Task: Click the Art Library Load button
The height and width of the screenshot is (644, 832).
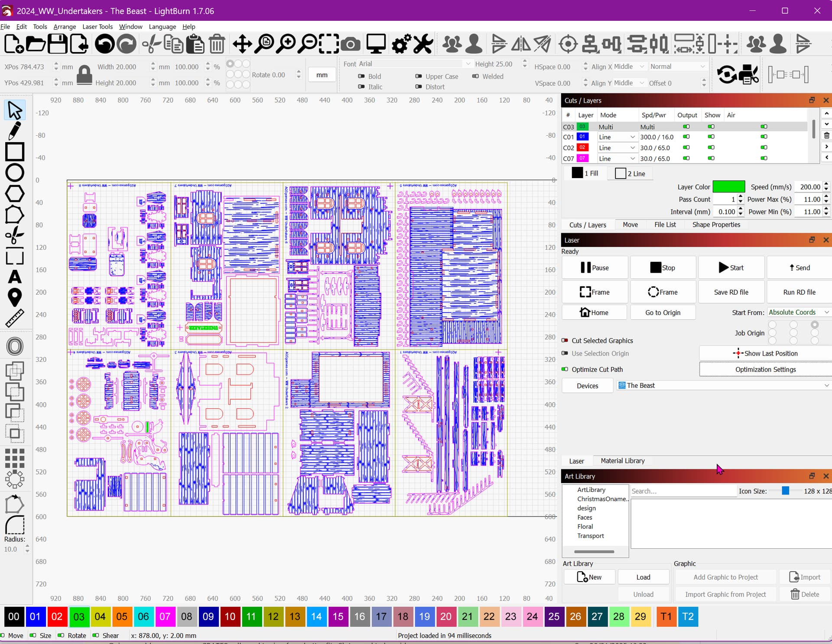Action: [643, 577]
